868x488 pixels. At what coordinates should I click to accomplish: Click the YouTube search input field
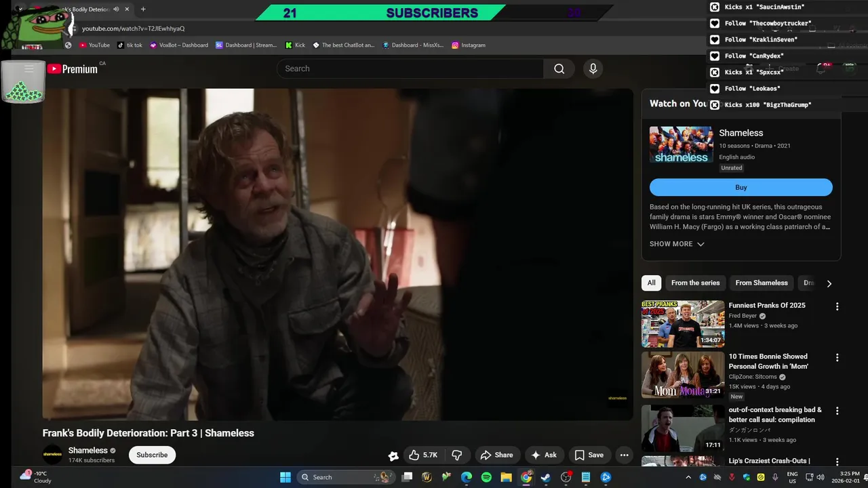point(410,68)
